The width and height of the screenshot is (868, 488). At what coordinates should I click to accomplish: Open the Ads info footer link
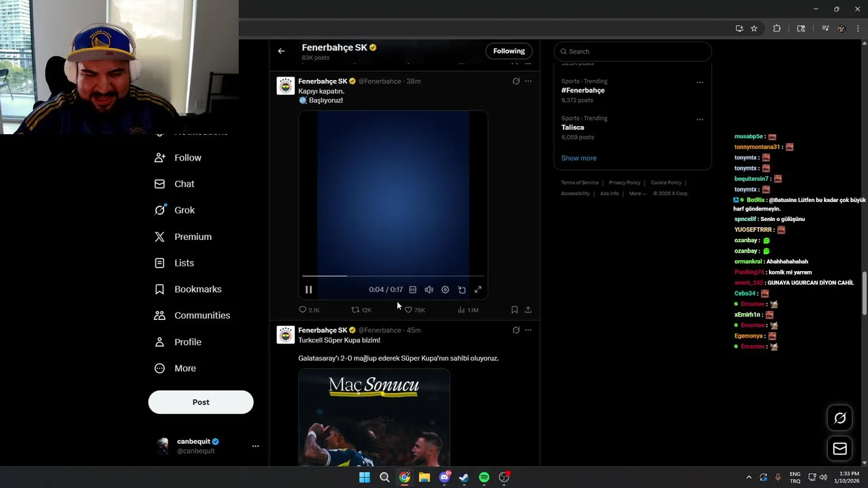click(x=610, y=193)
